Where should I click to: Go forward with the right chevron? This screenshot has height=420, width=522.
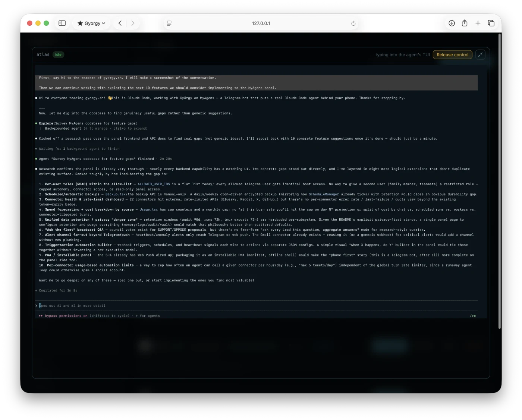pos(133,23)
